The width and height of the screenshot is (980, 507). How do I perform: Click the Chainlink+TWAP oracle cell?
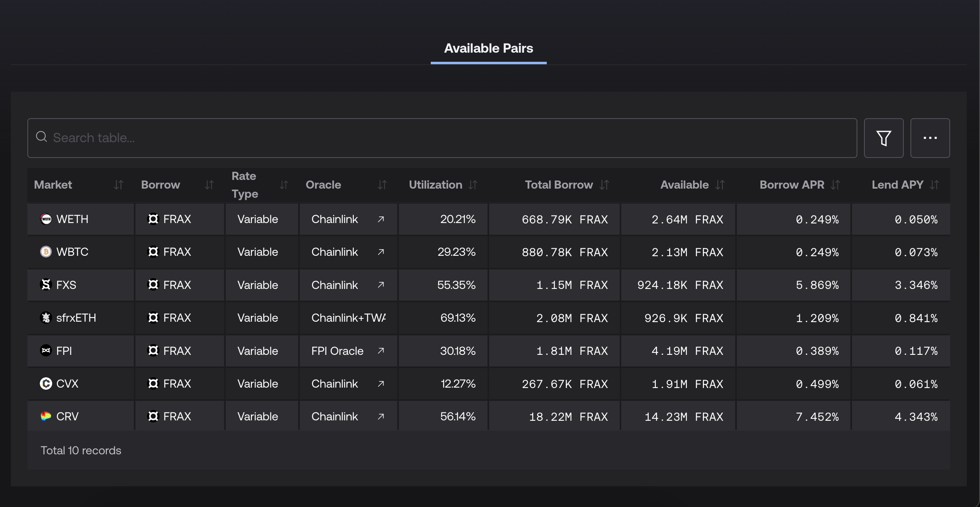[x=348, y=318]
